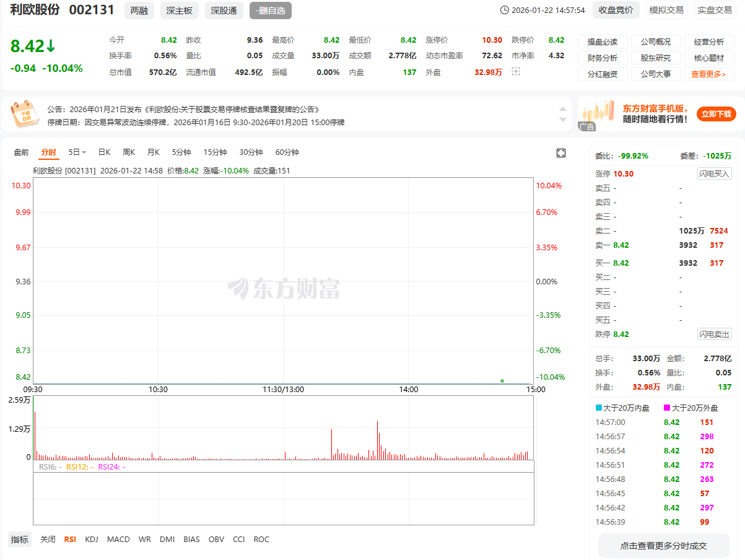Select the KDJ indicator
745x560 pixels.
click(92, 540)
